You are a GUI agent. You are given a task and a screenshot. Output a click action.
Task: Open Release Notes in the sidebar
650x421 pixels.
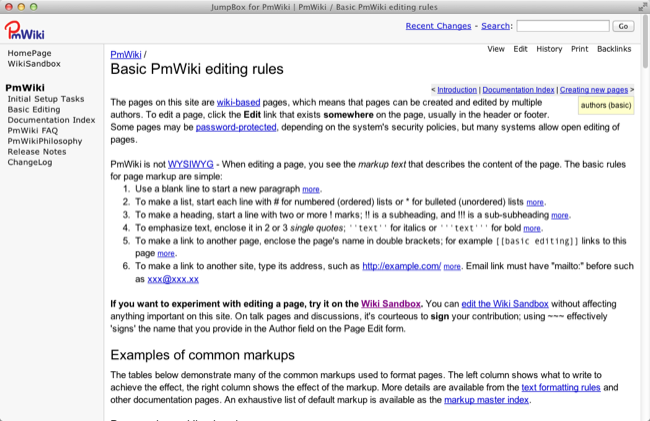(37, 152)
